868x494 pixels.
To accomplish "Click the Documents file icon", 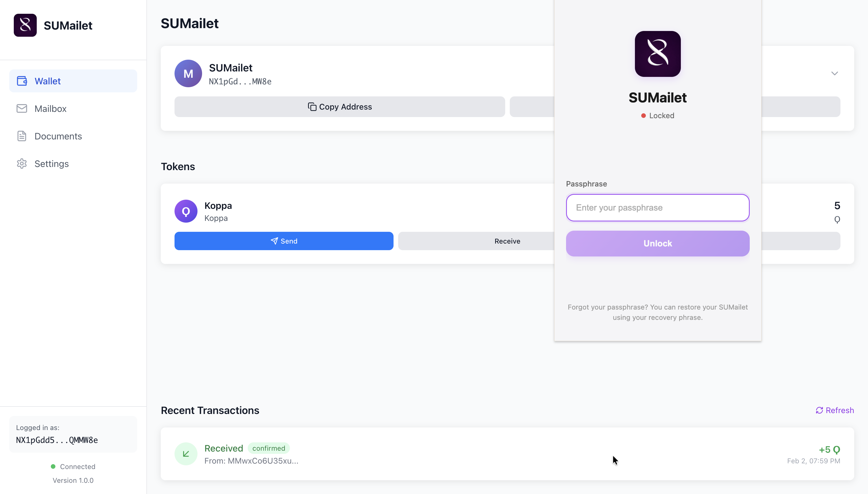I will [x=22, y=136].
